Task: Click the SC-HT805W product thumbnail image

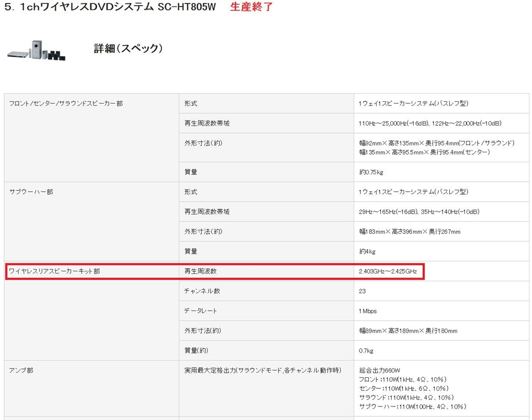Action: (36, 50)
